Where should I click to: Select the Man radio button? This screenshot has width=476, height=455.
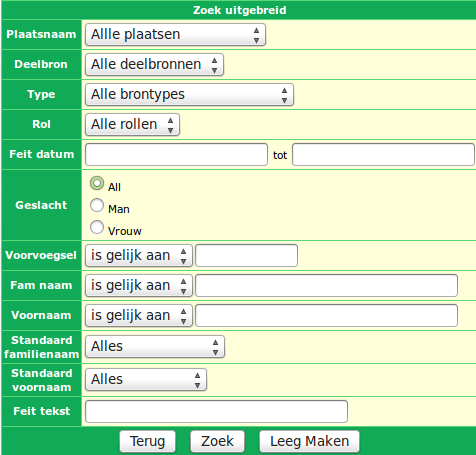coord(97,205)
